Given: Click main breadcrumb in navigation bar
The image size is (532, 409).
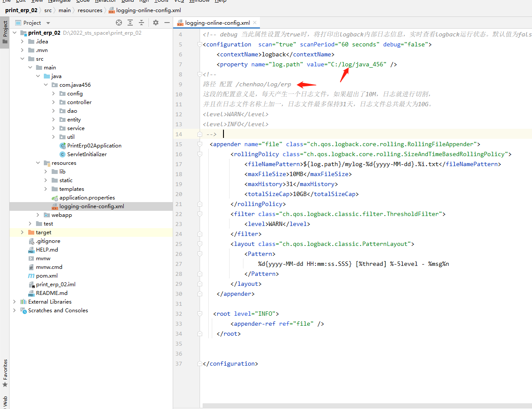Looking at the screenshot, I should pos(65,10).
